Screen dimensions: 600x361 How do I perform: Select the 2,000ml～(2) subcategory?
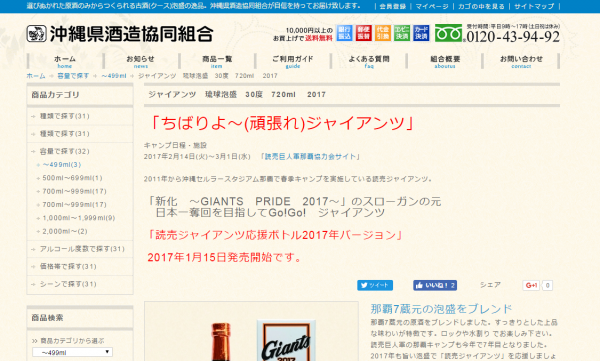(x=65, y=231)
